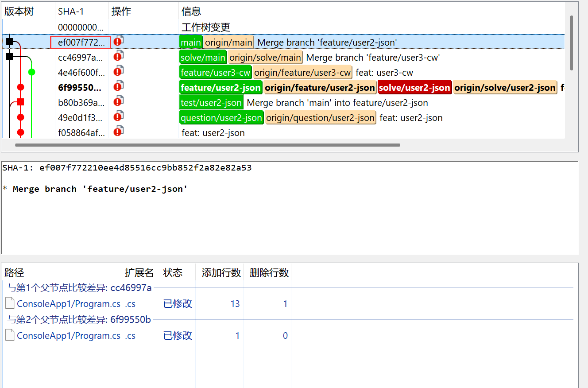This screenshot has height=388, width=588.
Task: Select message "Merge branch 'main' into feature/user2-json"
Action: pos(337,103)
